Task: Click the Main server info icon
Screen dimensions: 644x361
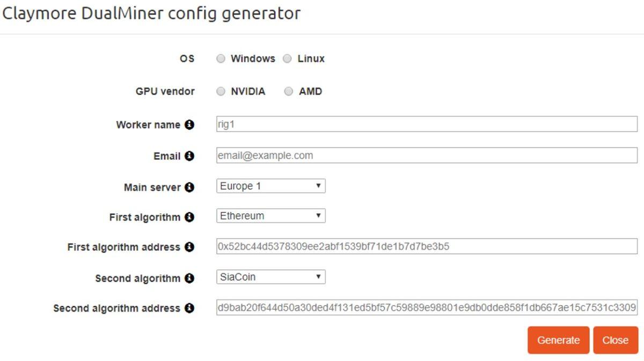Action: coord(189,187)
